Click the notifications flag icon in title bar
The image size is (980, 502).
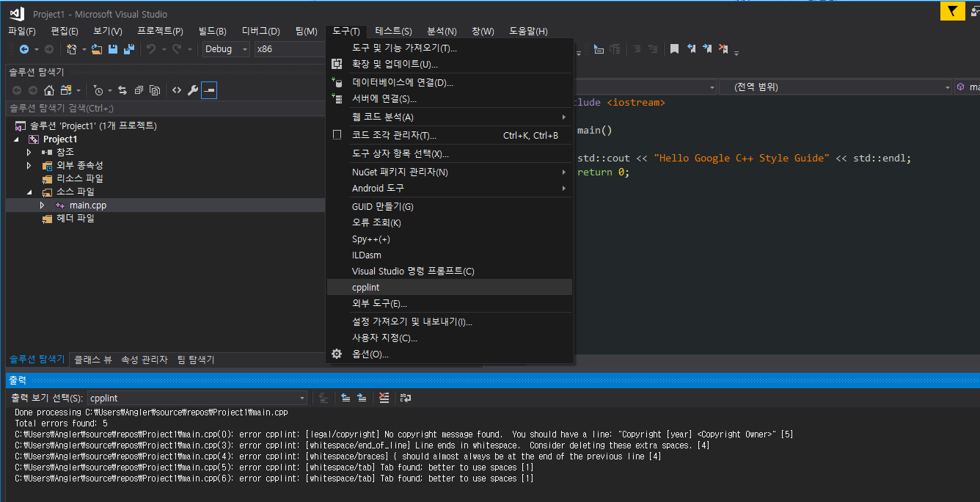(952, 11)
